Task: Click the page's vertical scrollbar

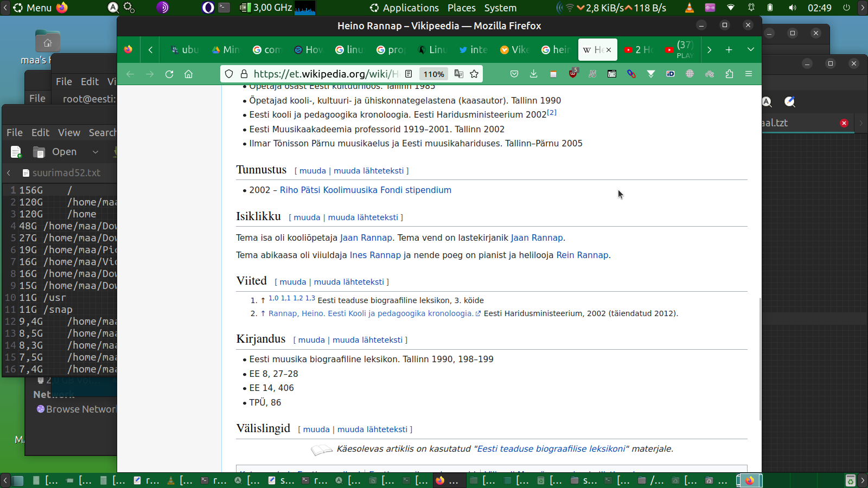Action: 759,358
